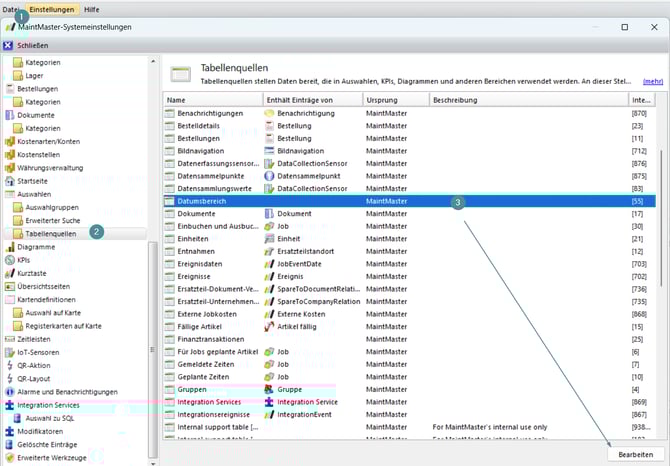Click the Integration Services puzzle icon in sidebar
670x466 pixels.
[10, 405]
